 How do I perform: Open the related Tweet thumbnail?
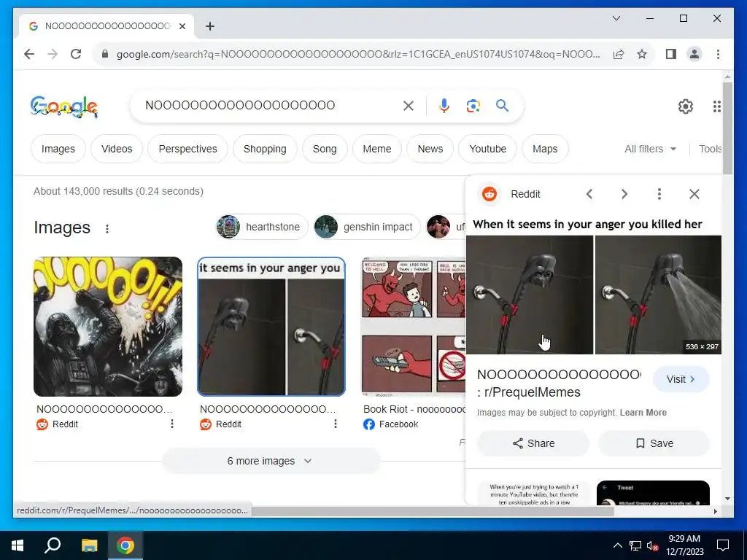coord(653,493)
